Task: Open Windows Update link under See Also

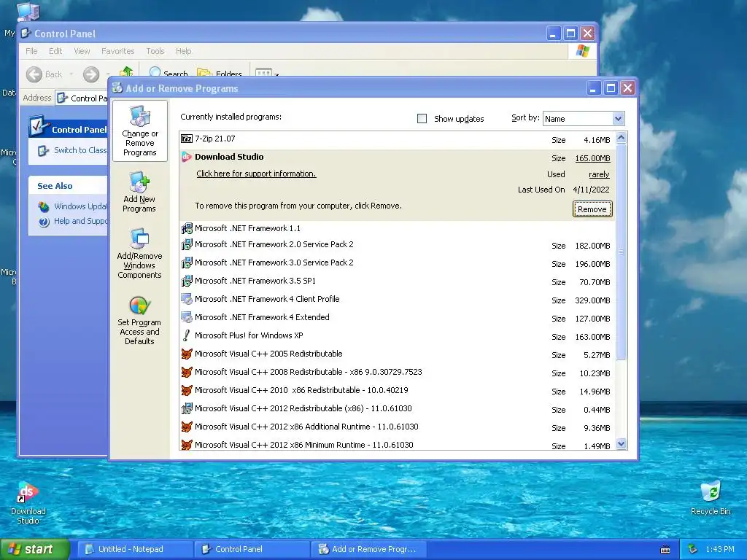Action: click(73, 206)
